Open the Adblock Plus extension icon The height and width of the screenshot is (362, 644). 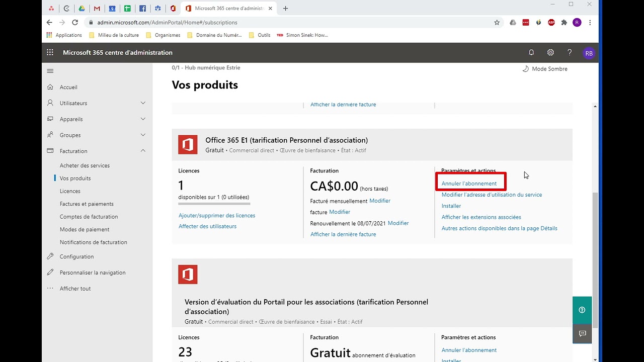pos(551,22)
